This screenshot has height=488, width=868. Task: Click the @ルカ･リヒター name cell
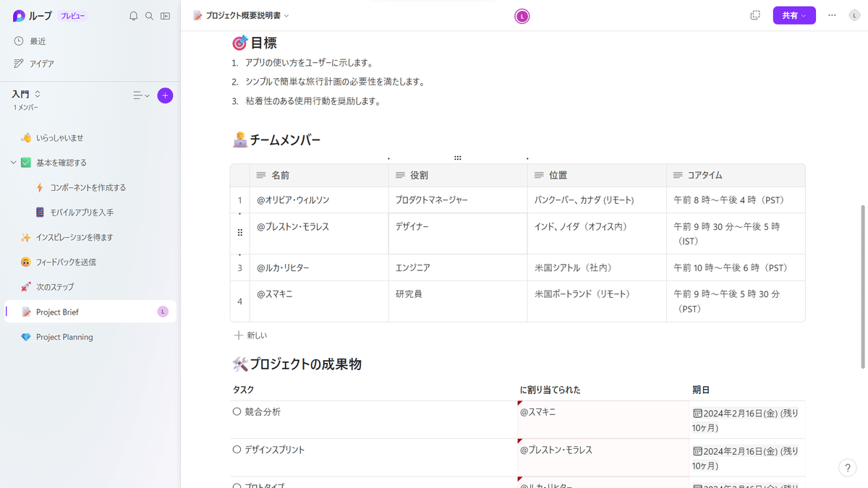[x=319, y=267]
